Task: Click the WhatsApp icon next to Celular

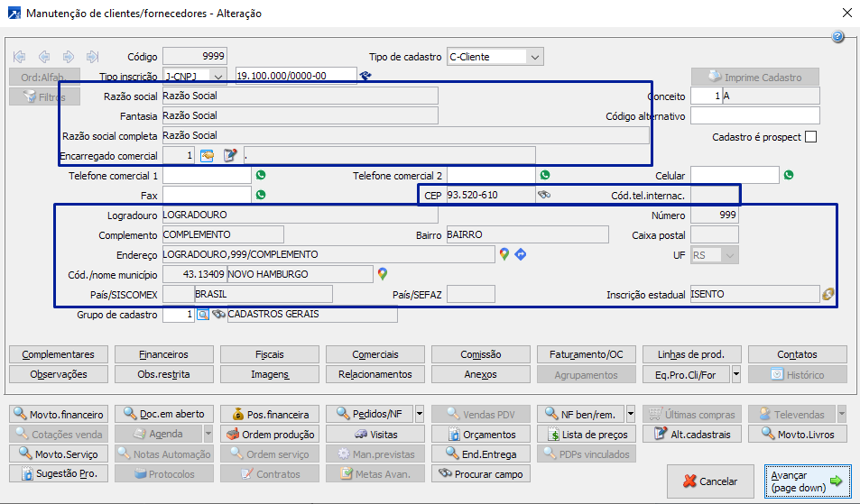Action: point(789,175)
